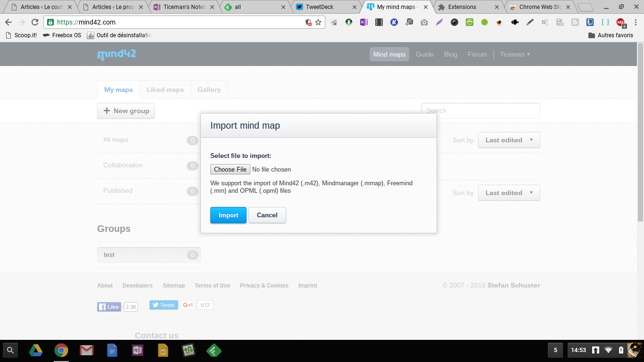The image size is (644, 362).
Task: Open the Developers footer link
Action: pos(138,286)
